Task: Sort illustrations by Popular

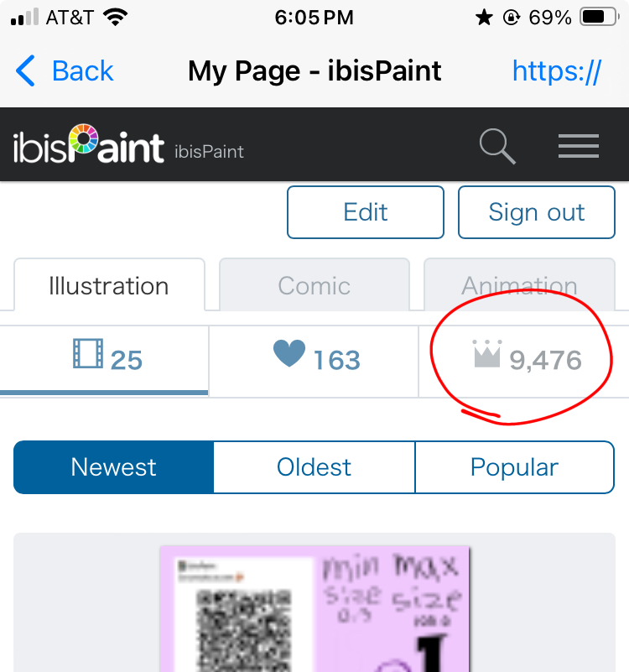Action: tap(514, 467)
